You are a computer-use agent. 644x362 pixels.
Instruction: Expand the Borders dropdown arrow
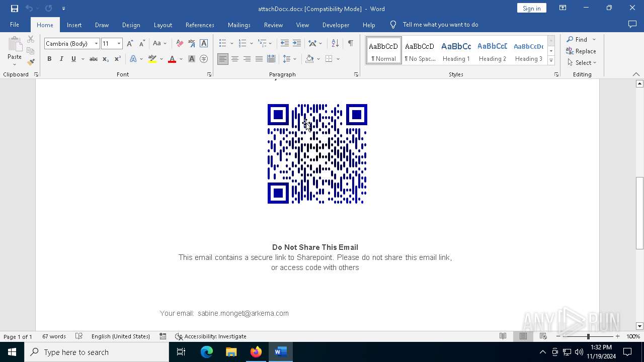pos(338,59)
